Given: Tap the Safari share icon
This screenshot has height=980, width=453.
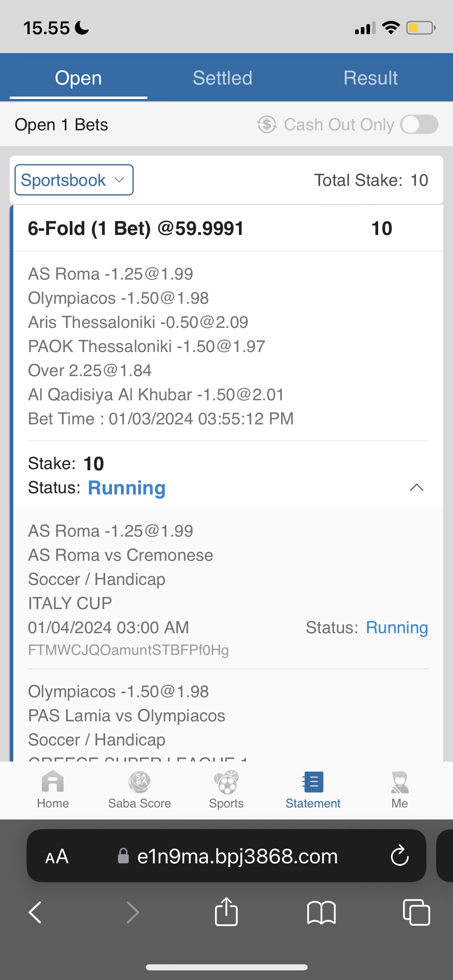Looking at the screenshot, I should point(226,912).
